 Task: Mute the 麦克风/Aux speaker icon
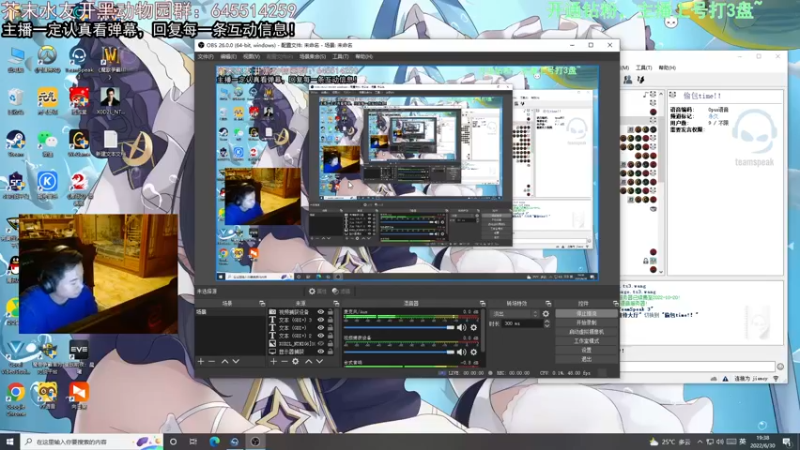tap(461, 328)
